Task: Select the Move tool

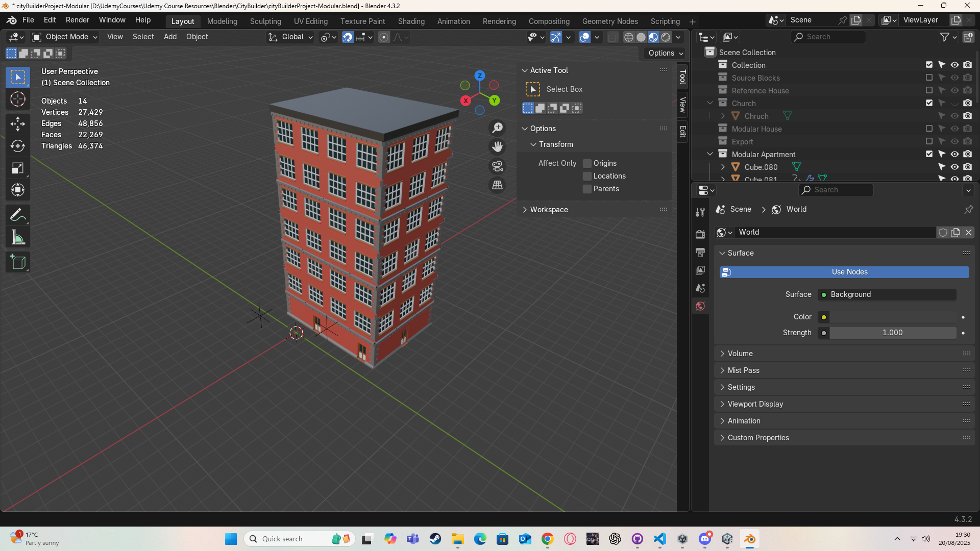Action: (18, 123)
